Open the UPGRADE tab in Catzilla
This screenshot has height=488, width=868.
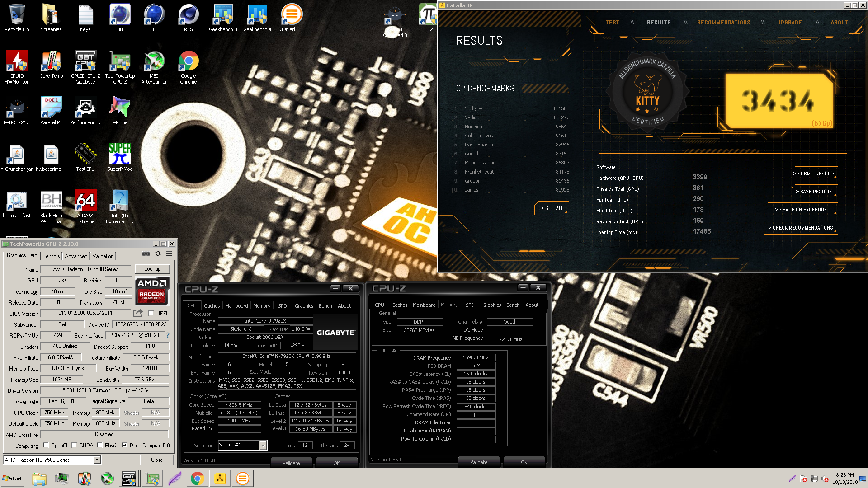789,23
